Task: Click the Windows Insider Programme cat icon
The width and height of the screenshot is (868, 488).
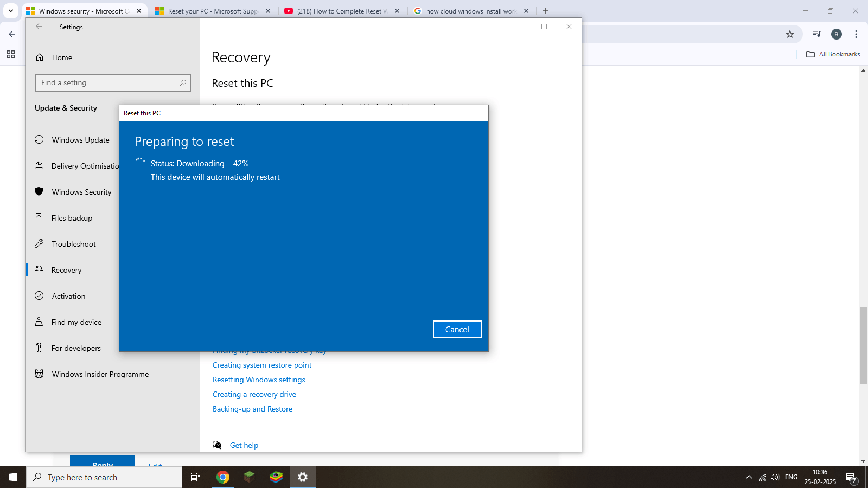Action: tap(39, 374)
